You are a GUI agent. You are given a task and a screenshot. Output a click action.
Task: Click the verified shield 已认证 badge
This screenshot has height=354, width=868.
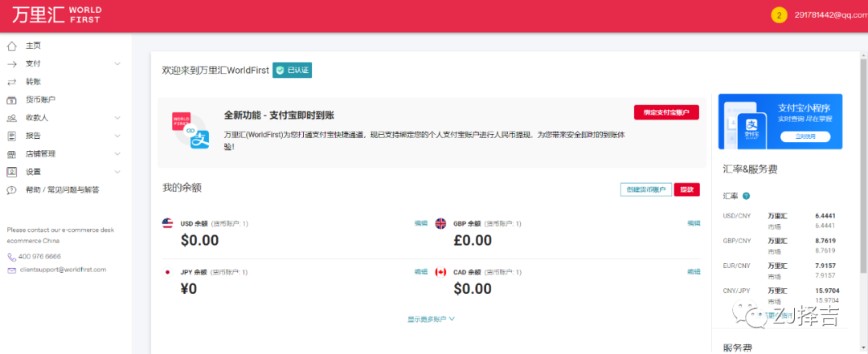pyautogui.click(x=292, y=71)
